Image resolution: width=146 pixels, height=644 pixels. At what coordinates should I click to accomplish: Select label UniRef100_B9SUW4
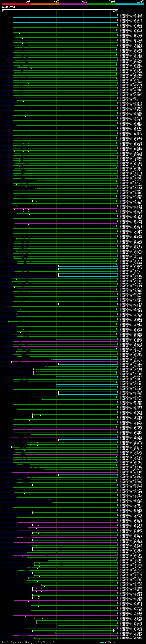click(131, 50)
